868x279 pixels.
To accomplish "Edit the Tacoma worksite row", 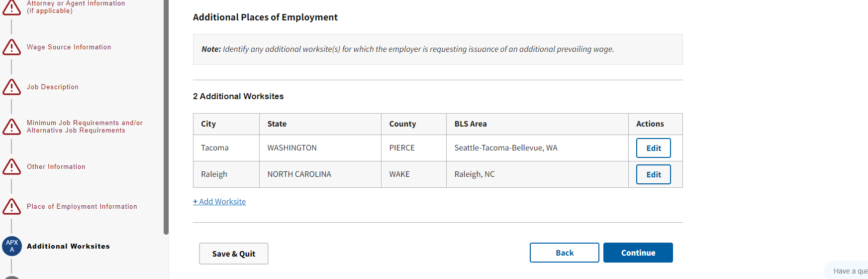I will click(653, 148).
